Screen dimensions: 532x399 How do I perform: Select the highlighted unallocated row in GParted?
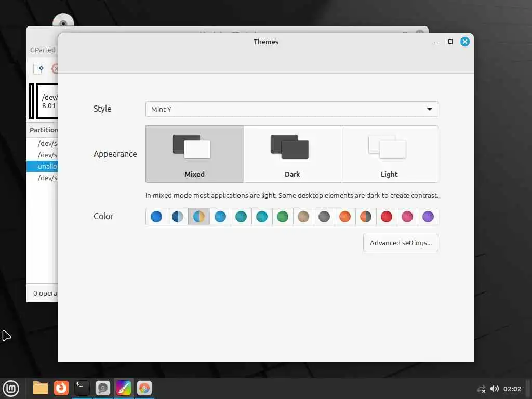click(43, 166)
